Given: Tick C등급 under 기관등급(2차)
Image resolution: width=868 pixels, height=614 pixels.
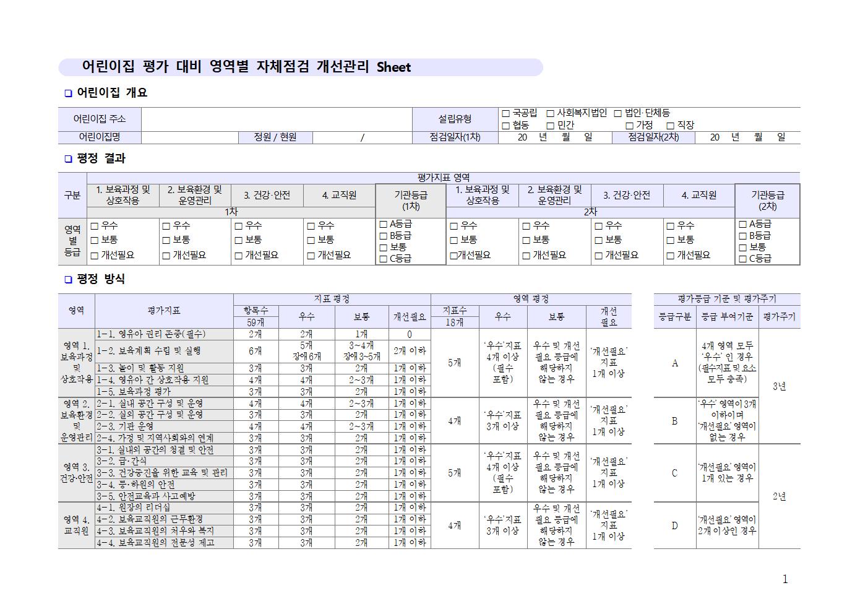Looking at the screenshot, I should 742,259.
